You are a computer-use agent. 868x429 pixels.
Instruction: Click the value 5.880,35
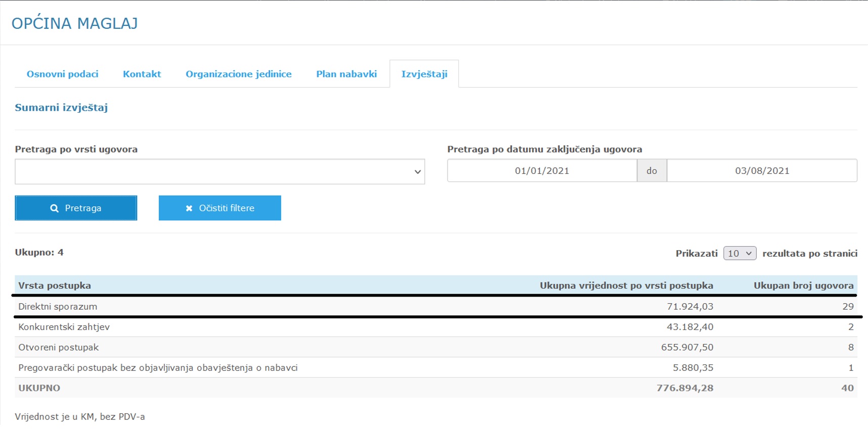(693, 367)
